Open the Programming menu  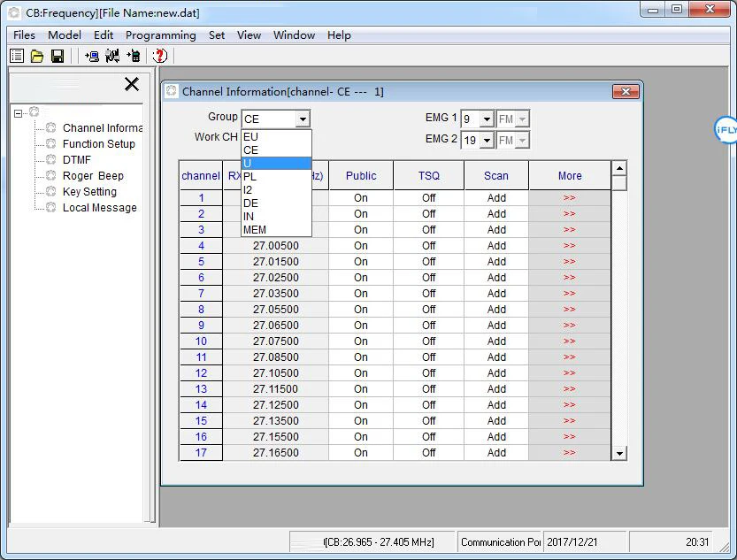tap(160, 35)
